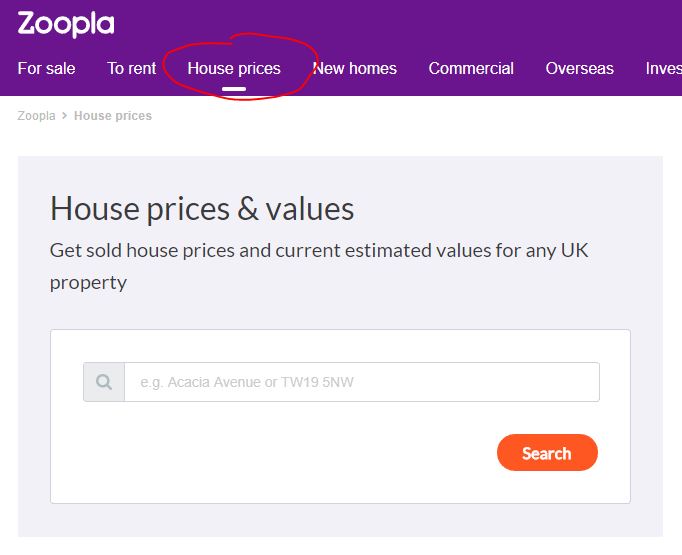The width and height of the screenshot is (682, 555).
Task: Click the Zoopla logo in the header
Action: tap(66, 24)
